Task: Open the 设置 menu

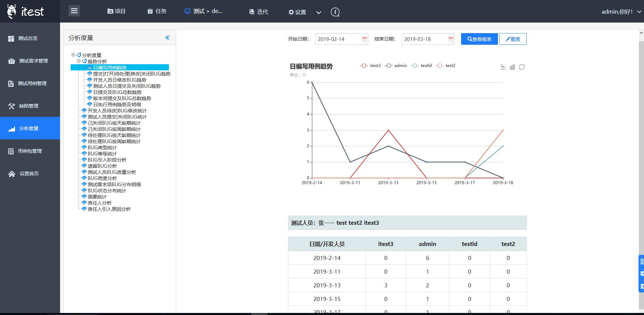Action: coord(297,12)
